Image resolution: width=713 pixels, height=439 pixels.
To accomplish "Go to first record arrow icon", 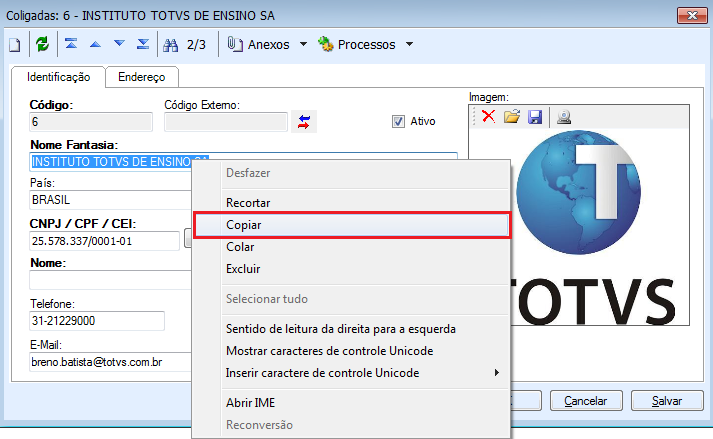I will [71, 44].
